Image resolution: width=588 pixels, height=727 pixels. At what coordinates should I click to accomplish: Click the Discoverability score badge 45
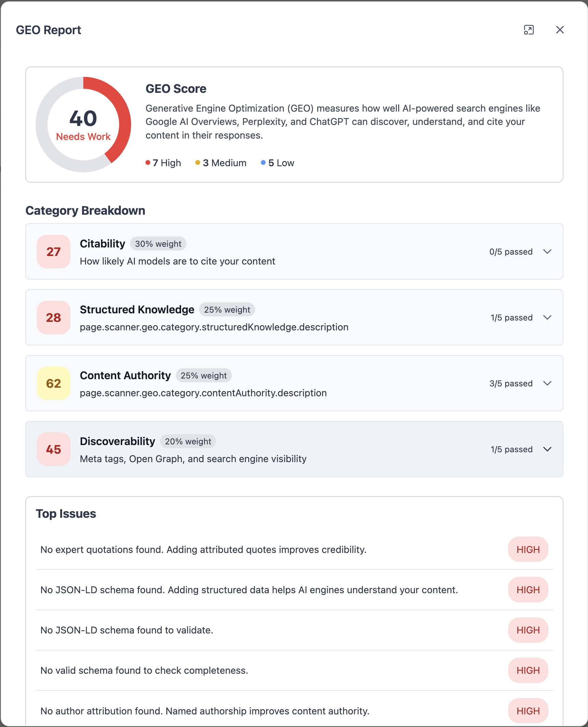[x=54, y=449]
